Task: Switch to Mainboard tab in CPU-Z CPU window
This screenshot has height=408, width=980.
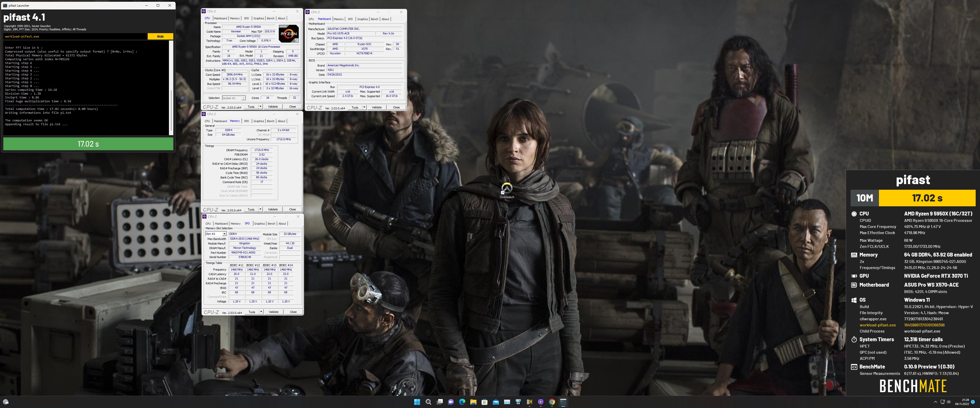Action: pyautogui.click(x=220, y=18)
